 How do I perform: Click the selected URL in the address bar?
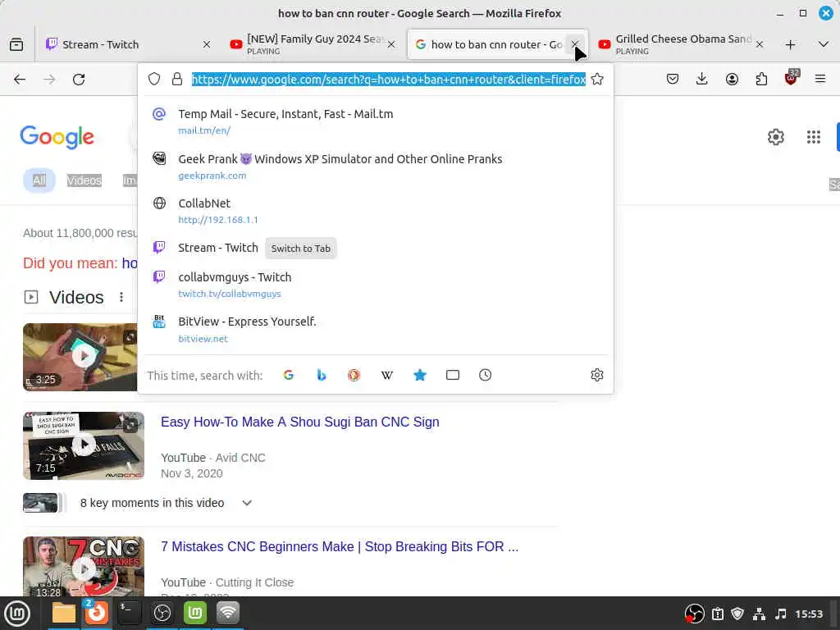coord(388,80)
